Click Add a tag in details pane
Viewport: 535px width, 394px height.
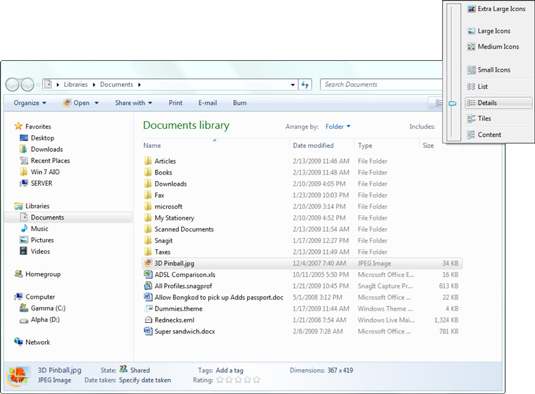[x=230, y=370]
